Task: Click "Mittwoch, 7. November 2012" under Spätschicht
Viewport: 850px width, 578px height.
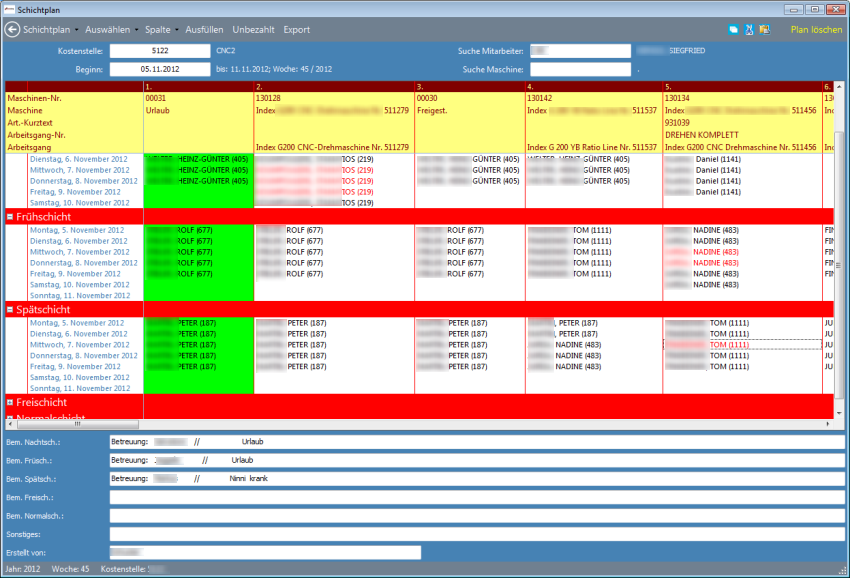Action: (80, 345)
